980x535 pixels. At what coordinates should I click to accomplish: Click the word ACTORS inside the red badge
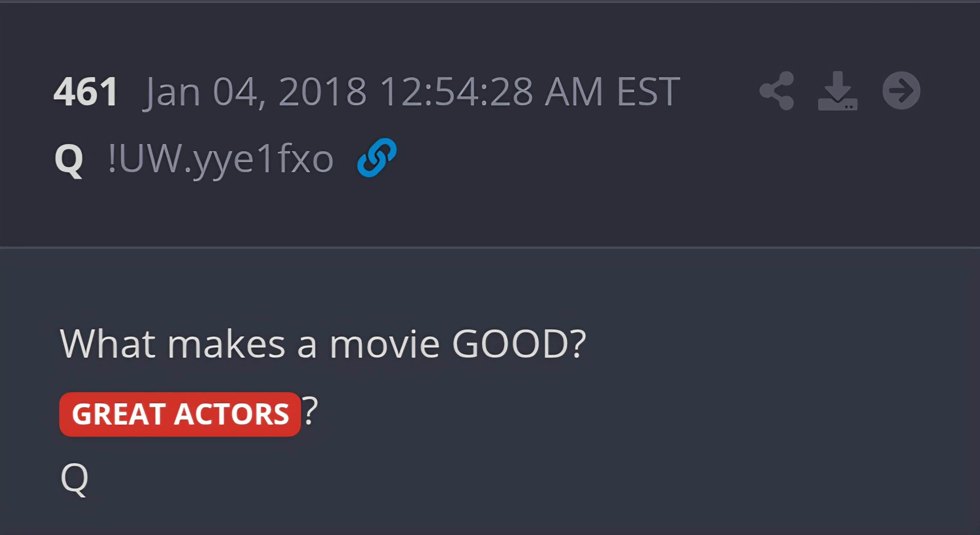[232, 414]
